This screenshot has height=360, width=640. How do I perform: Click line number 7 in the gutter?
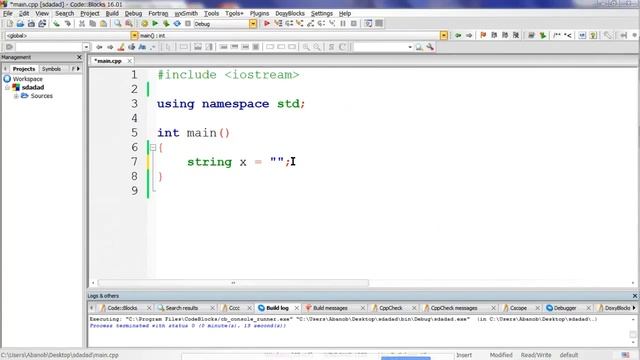[134, 162]
